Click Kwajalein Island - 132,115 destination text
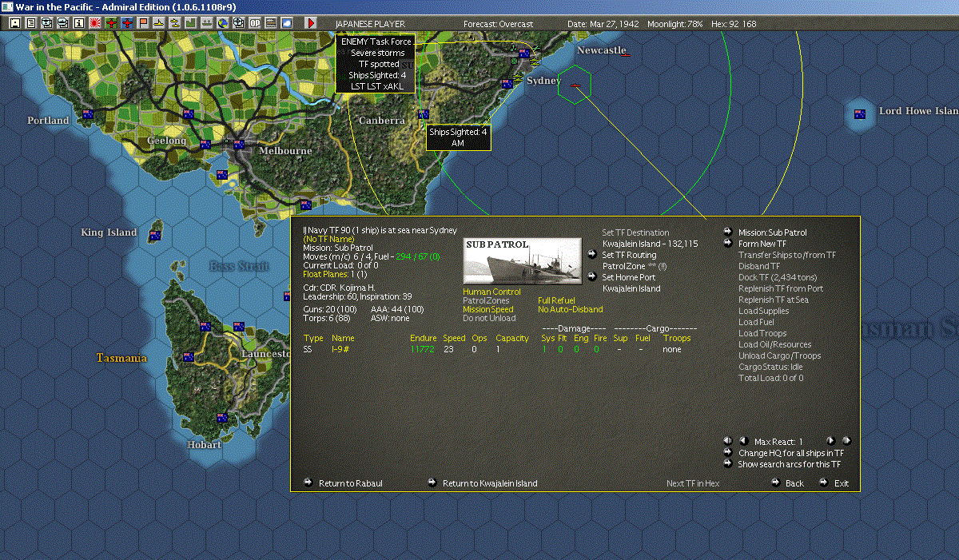The width and height of the screenshot is (959, 560). coord(650,244)
